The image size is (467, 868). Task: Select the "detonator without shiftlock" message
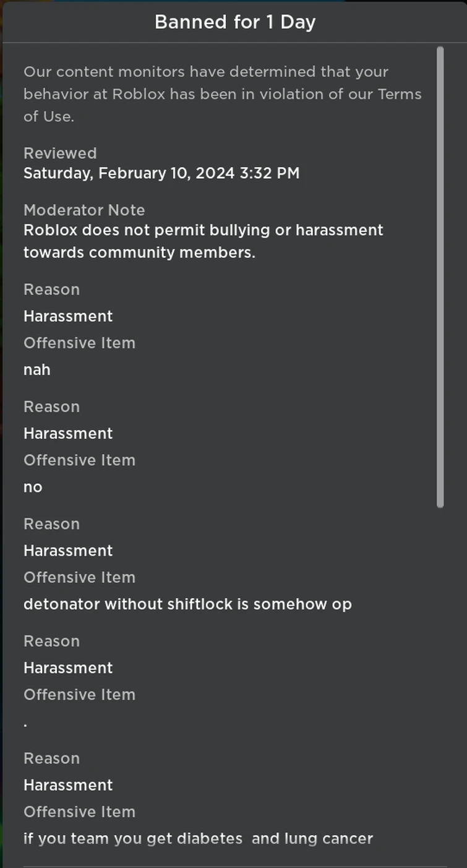click(187, 604)
